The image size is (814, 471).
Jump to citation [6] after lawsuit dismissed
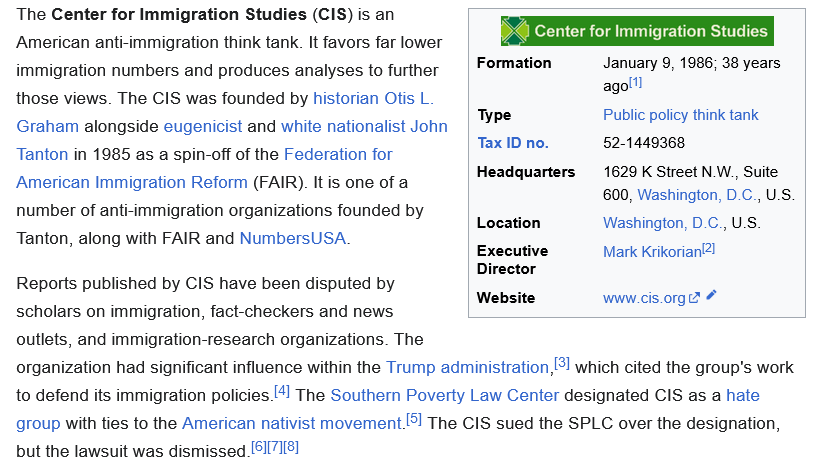coord(259,447)
